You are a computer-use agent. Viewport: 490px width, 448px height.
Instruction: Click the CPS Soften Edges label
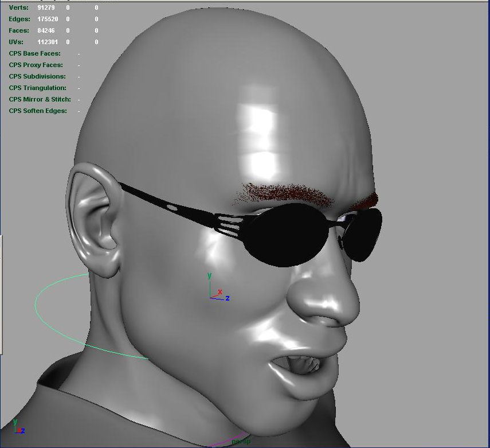click(38, 111)
